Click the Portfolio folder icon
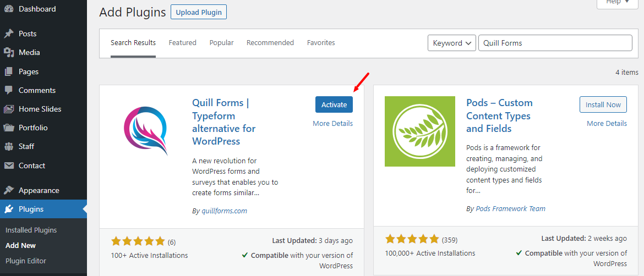The image size is (644, 276). coord(9,128)
